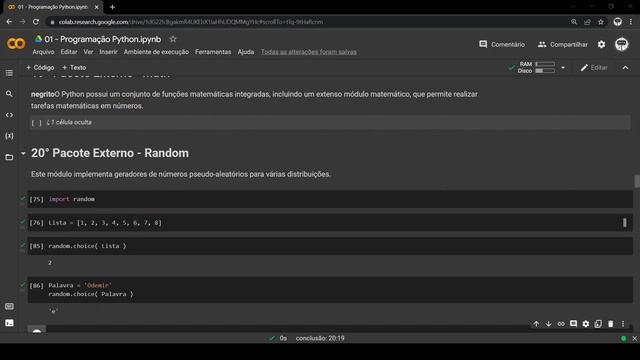The height and width of the screenshot is (360, 640).
Task: Close the status bar with the X
Action: 634,338
